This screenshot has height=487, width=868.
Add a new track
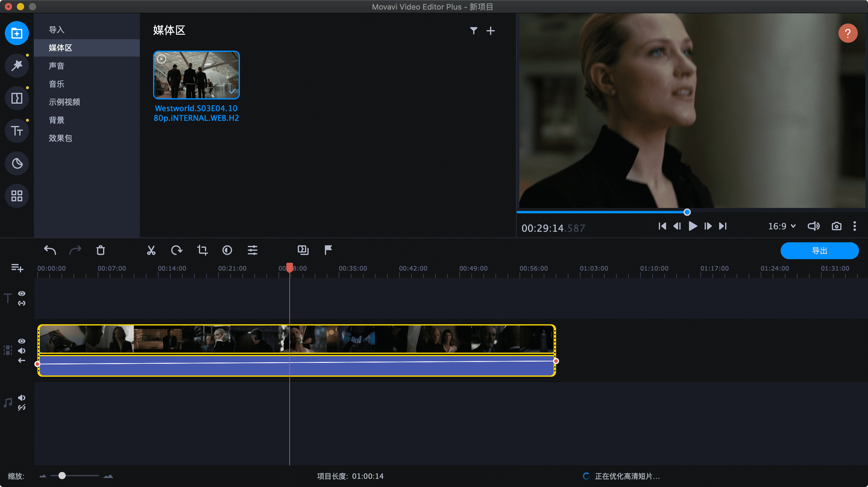point(17,268)
